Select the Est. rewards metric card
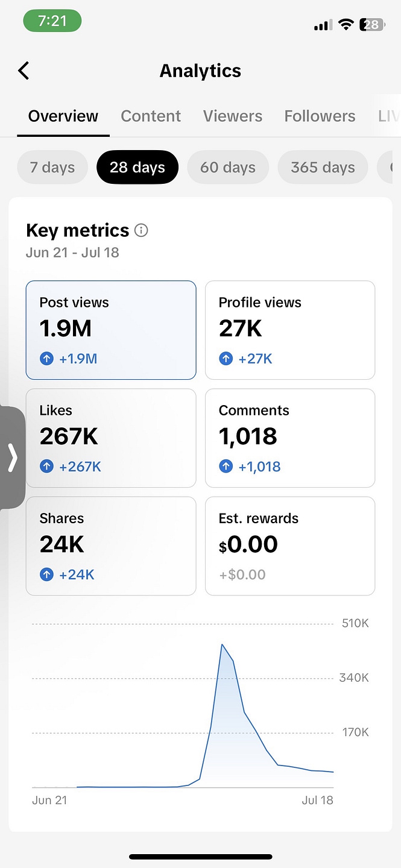The image size is (401, 868). click(x=290, y=546)
